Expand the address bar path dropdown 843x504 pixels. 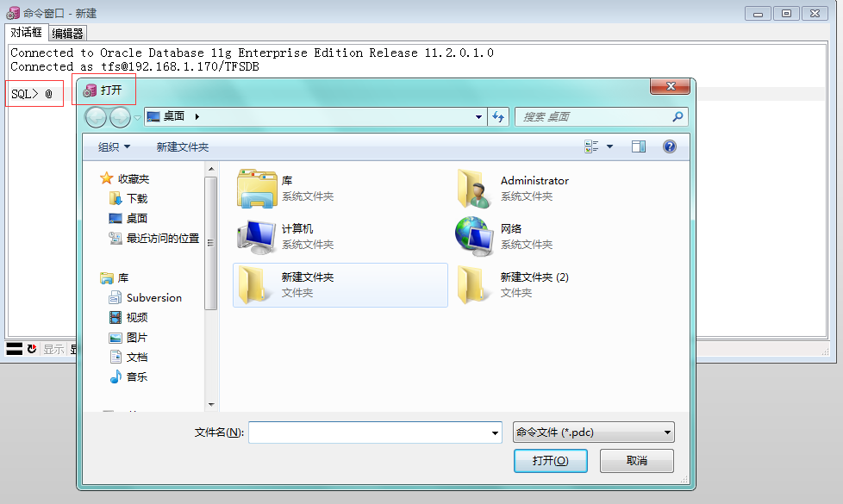478,116
